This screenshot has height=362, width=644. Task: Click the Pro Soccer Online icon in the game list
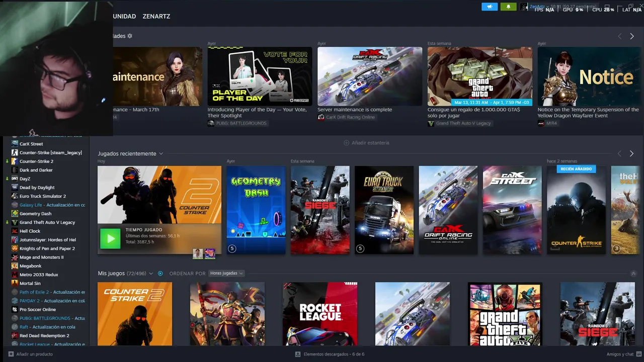[x=15, y=310]
